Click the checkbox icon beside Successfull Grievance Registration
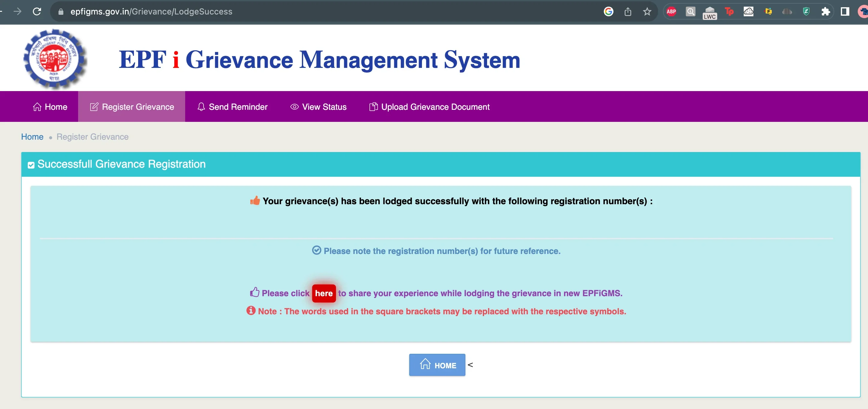 31,165
